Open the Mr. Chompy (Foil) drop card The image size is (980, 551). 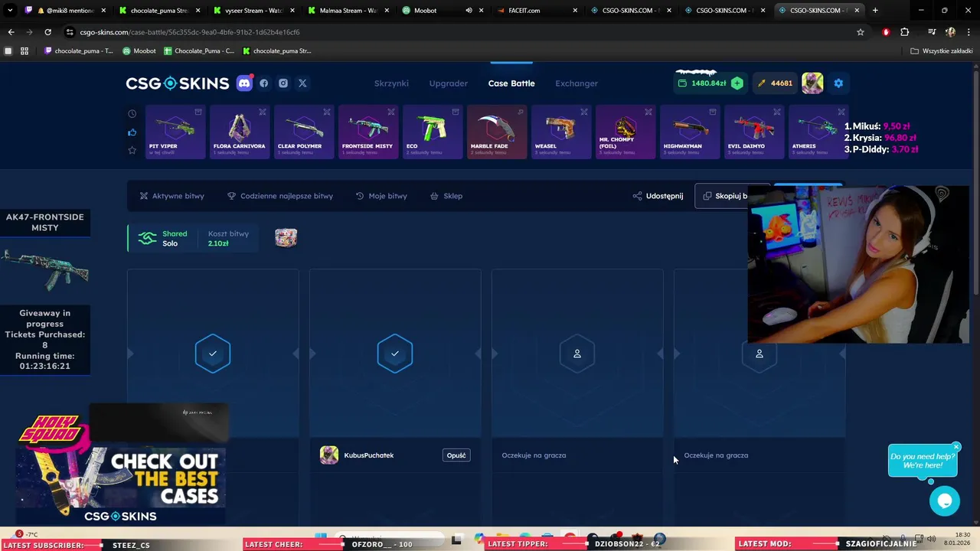pyautogui.click(x=626, y=132)
